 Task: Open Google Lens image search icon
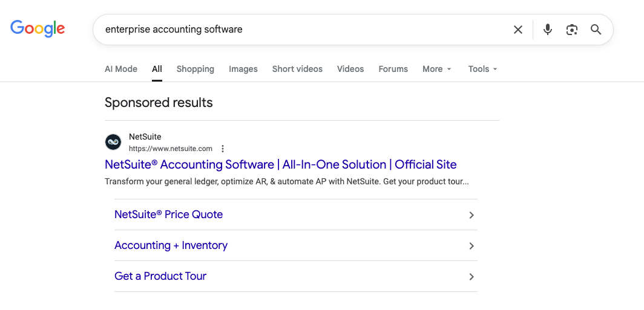(x=572, y=30)
